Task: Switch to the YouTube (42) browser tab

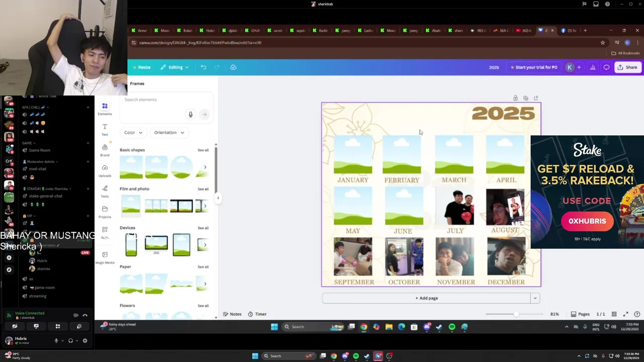Action: (x=524, y=31)
